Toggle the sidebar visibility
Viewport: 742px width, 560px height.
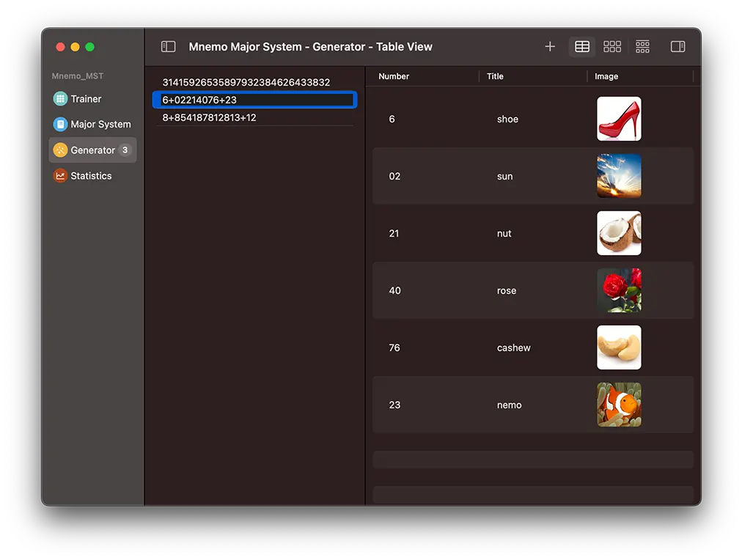pyautogui.click(x=168, y=45)
